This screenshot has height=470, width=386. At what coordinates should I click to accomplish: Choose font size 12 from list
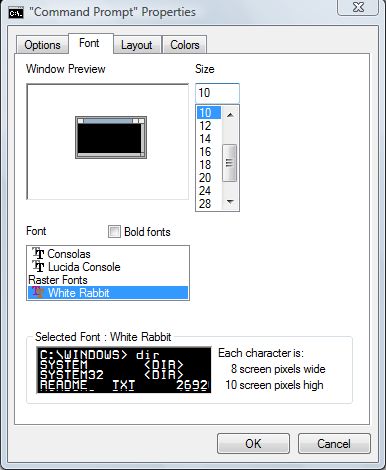coord(205,126)
